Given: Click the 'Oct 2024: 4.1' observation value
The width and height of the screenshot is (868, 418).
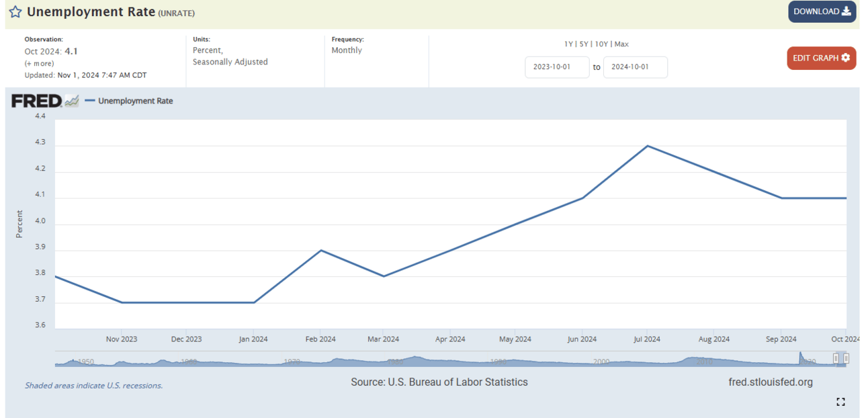Looking at the screenshot, I should [x=51, y=51].
